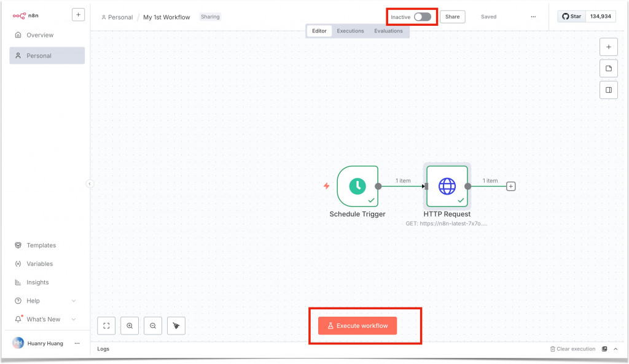Click the 134,934 star count

click(x=601, y=17)
